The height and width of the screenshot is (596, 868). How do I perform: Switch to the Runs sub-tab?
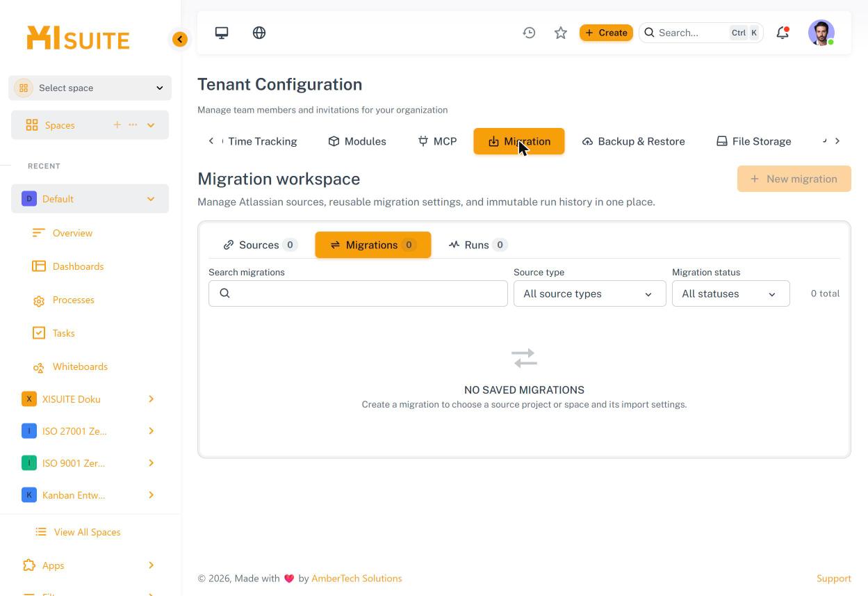[477, 245]
